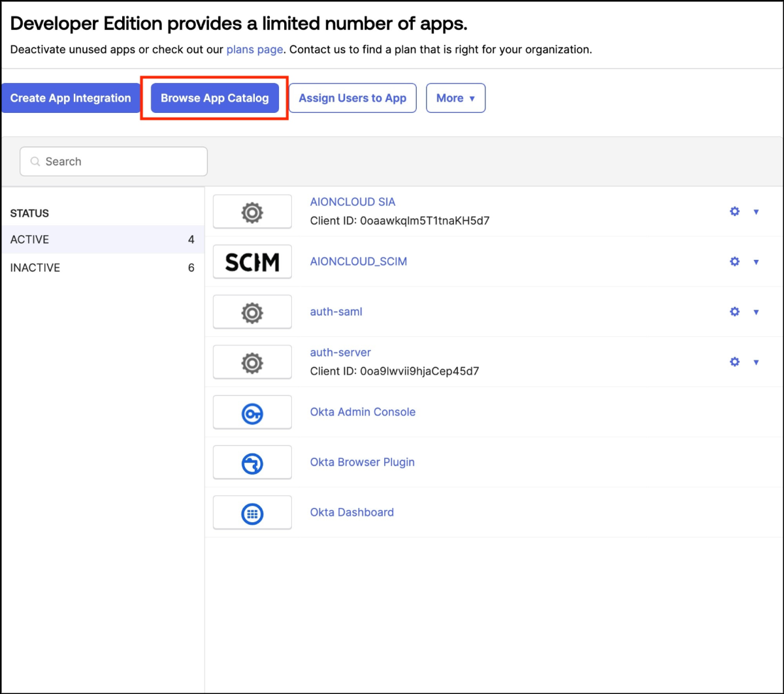Click the Okta Dashboard grid icon
Viewport: 784px width, 694px height.
pos(252,514)
